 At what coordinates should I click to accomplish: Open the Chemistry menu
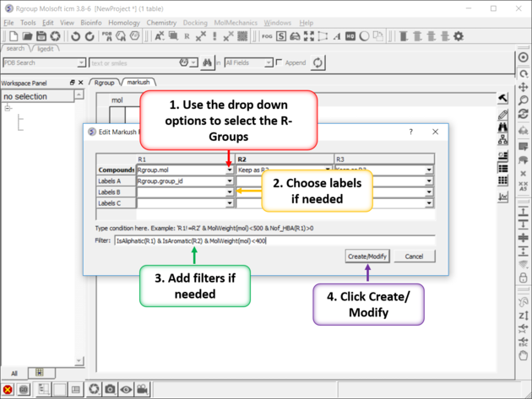[x=161, y=23]
